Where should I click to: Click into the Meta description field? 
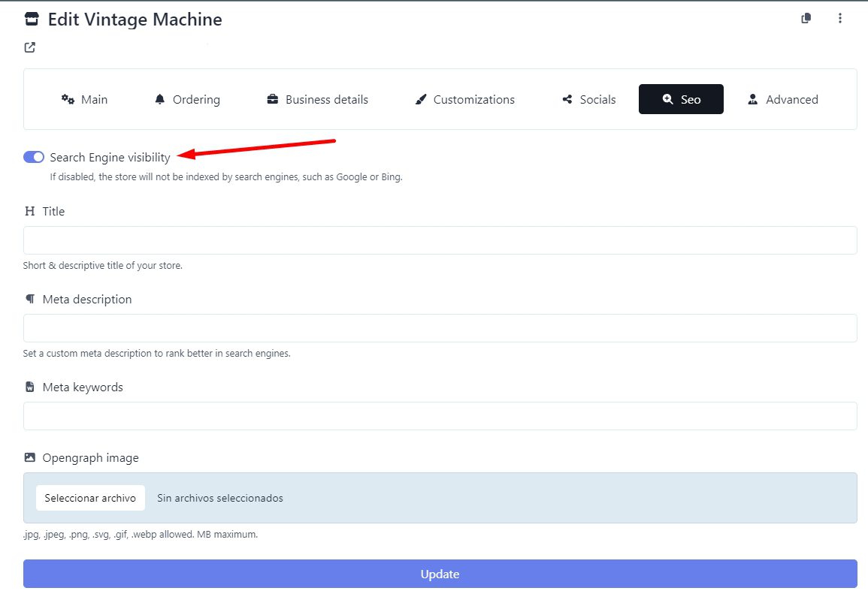(440, 328)
